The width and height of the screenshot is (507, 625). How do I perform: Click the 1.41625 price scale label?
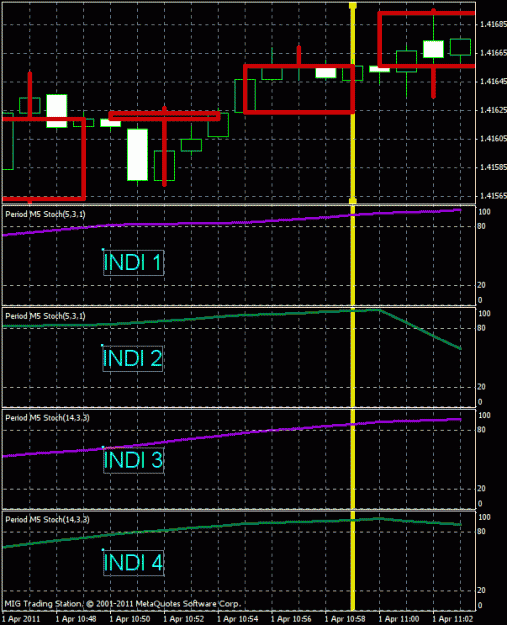pos(493,110)
